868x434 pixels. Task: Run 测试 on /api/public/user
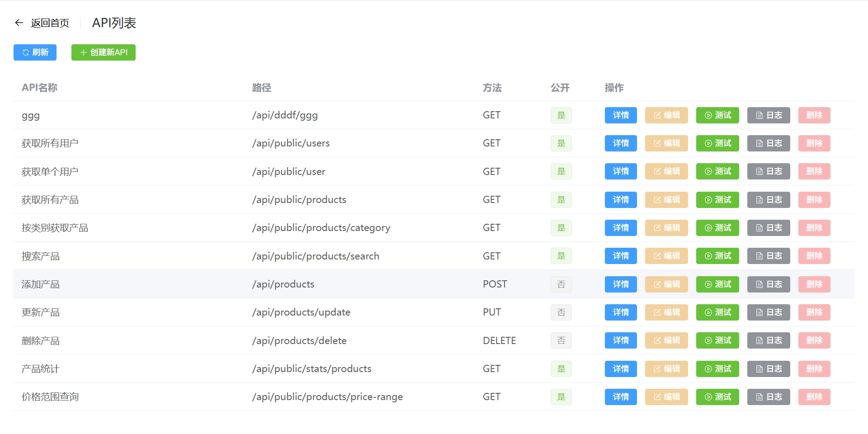(717, 171)
